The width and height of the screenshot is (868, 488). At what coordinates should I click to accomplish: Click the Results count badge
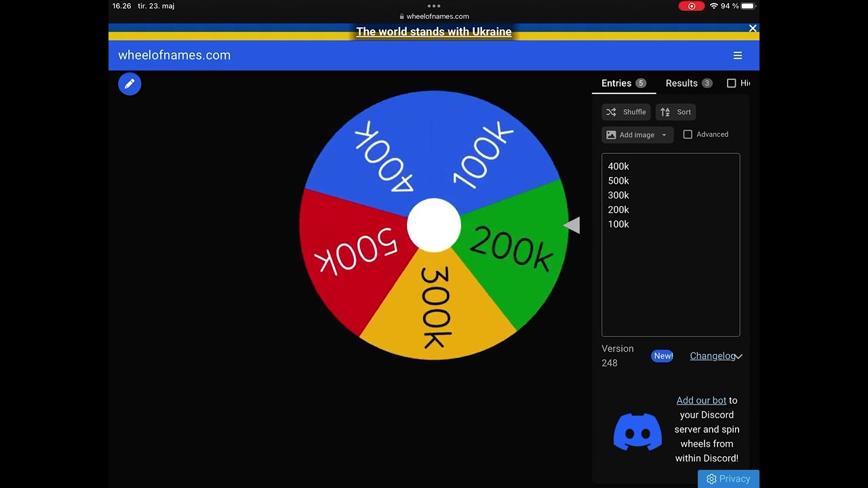[x=707, y=83]
